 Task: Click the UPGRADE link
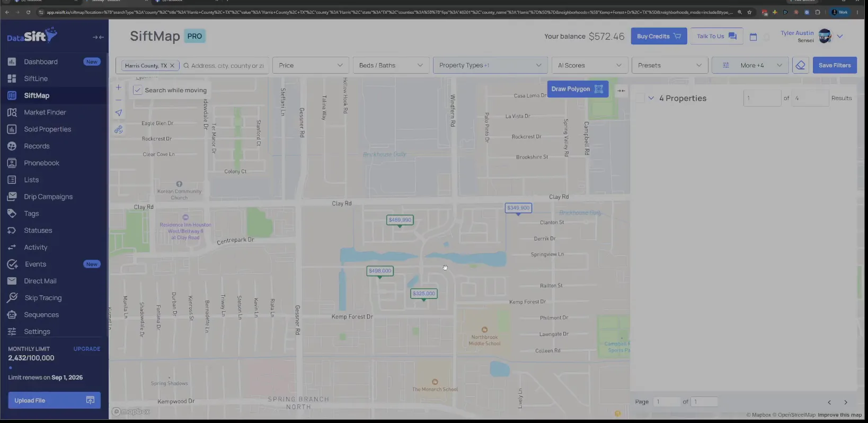tap(87, 349)
